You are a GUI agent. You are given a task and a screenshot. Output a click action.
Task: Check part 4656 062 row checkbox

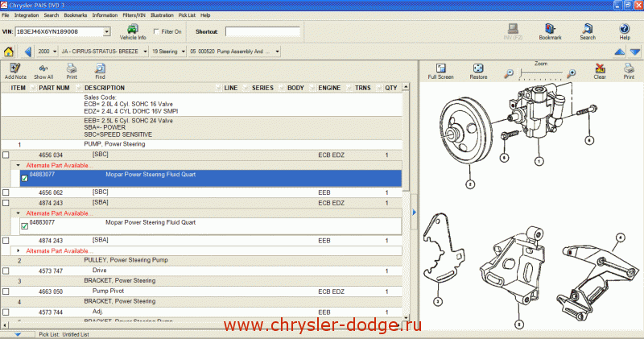[x=6, y=192]
